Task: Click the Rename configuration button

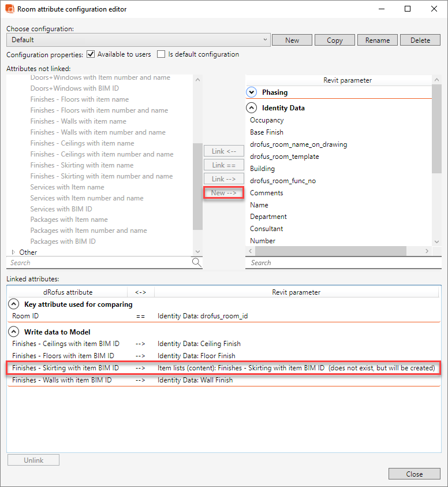Action: [378, 40]
